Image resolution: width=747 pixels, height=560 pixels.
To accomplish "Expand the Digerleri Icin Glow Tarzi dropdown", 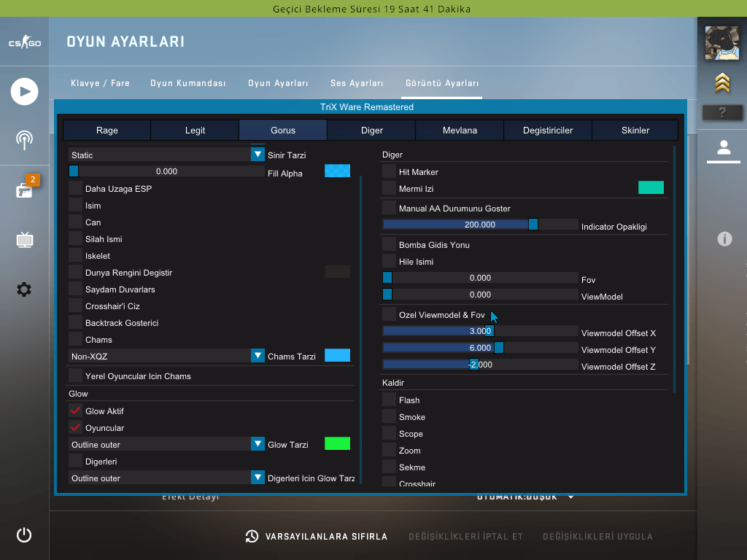I will pos(167,478).
